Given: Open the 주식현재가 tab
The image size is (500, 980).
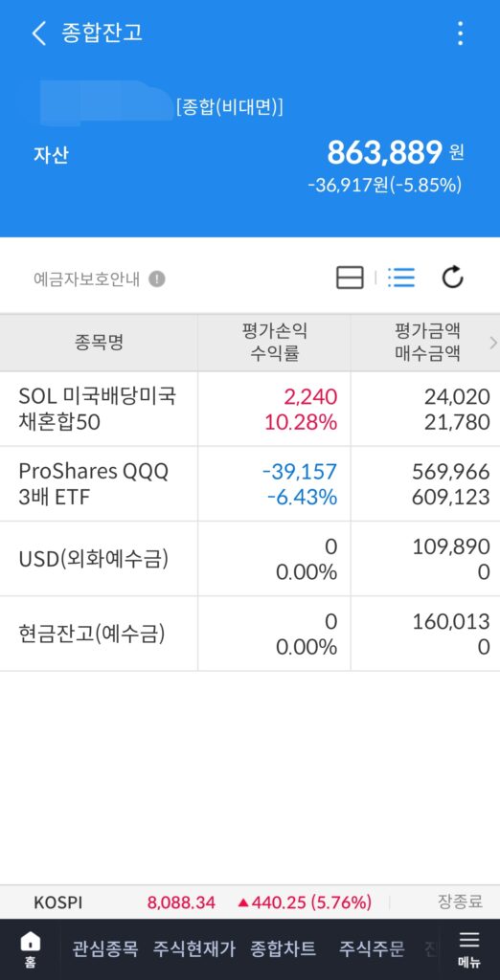Looking at the screenshot, I should 194,949.
